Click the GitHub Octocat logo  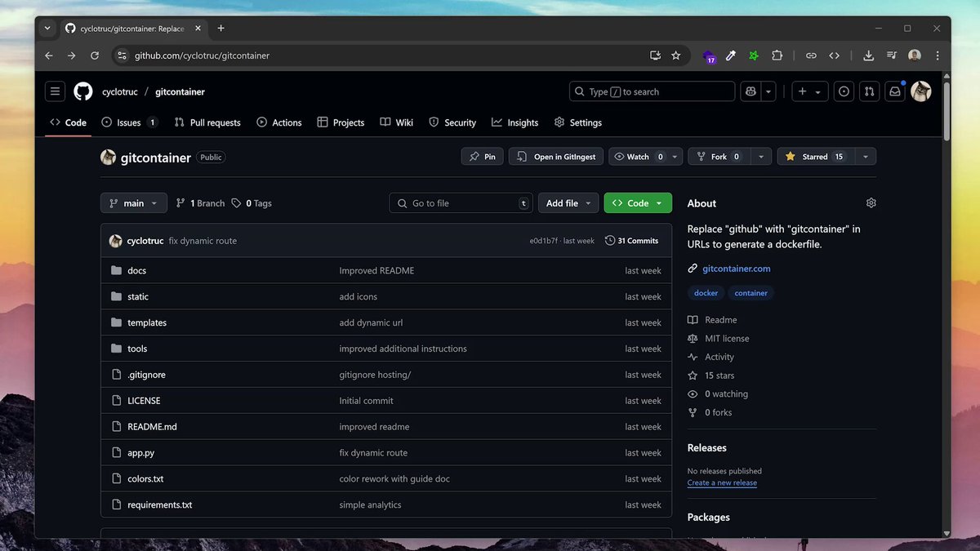83,91
